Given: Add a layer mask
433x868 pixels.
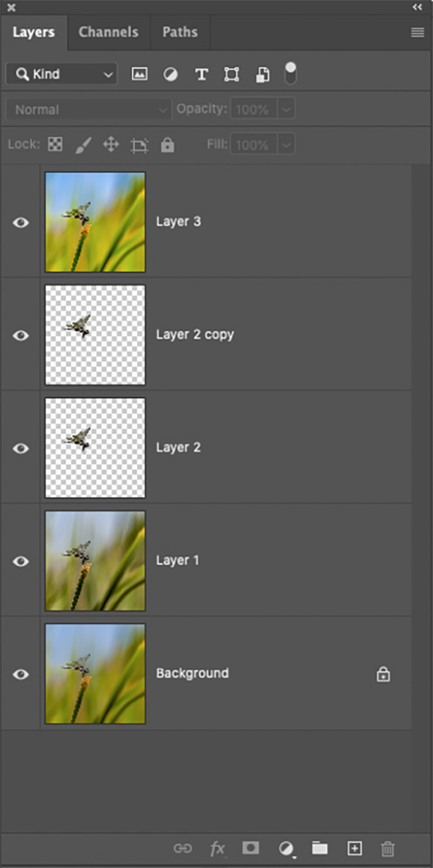Looking at the screenshot, I should pos(251,847).
